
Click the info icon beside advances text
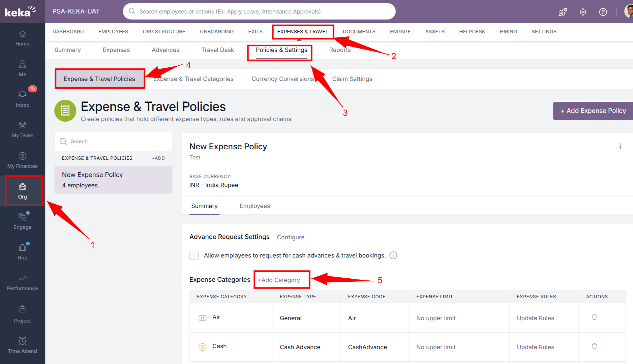(393, 255)
